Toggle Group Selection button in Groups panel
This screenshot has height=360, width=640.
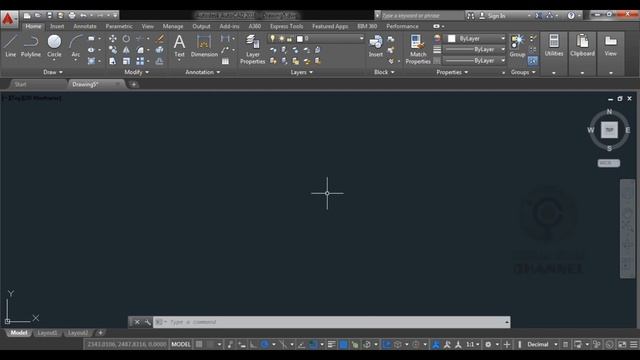(x=533, y=61)
